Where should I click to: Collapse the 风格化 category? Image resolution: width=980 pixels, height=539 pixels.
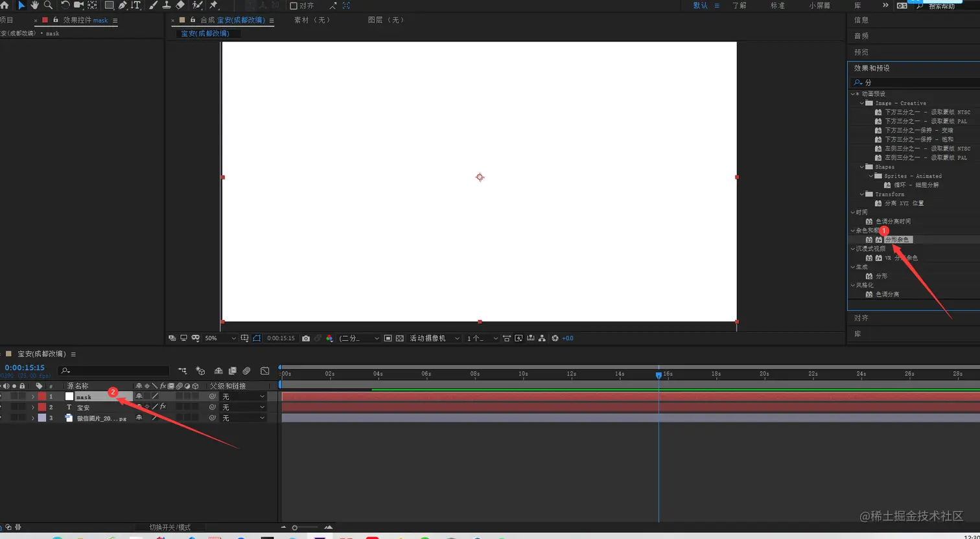853,285
